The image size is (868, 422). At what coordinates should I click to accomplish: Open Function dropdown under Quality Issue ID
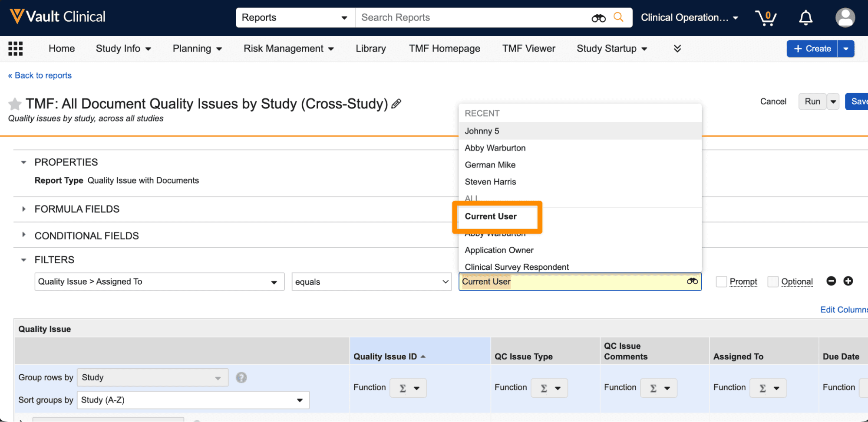click(x=408, y=388)
